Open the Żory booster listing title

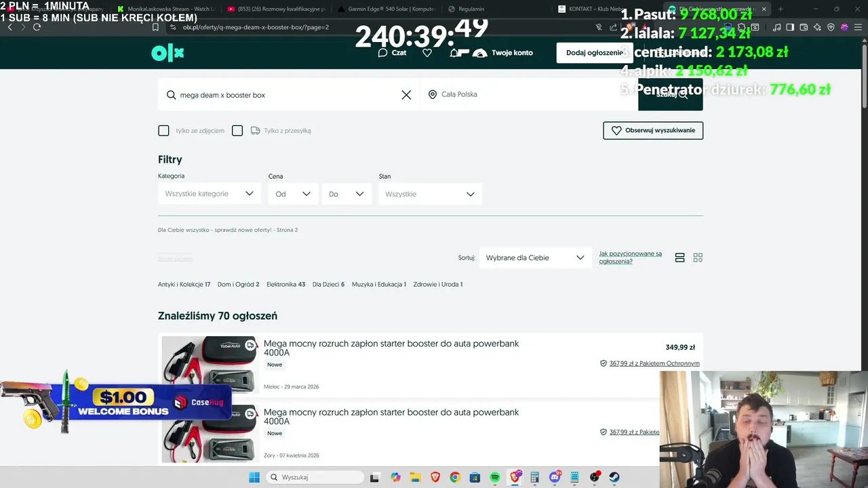coord(391,417)
